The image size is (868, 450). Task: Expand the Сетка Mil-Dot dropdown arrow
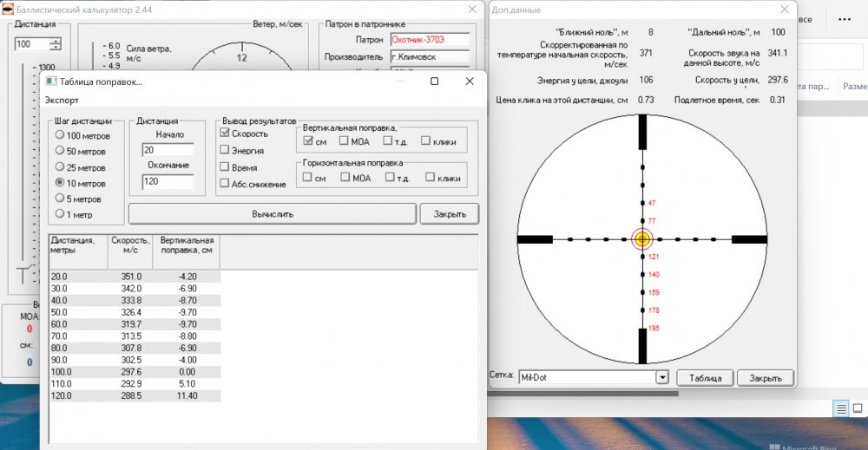pyautogui.click(x=661, y=377)
